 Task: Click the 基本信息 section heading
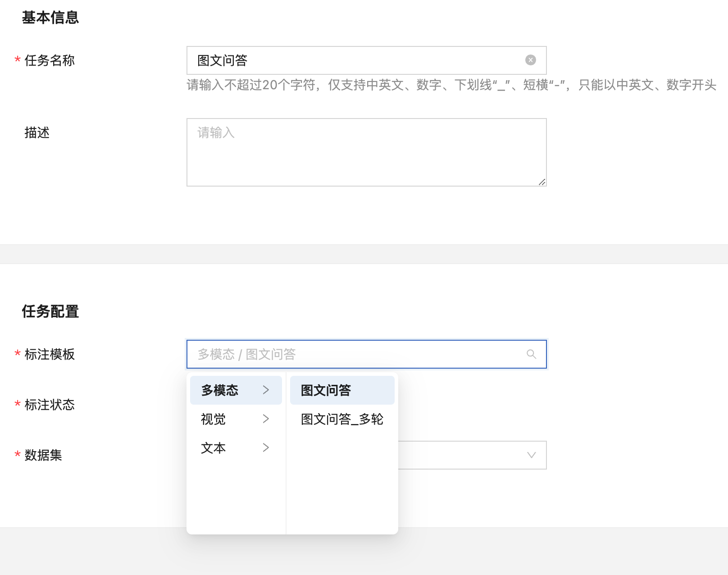pos(50,18)
